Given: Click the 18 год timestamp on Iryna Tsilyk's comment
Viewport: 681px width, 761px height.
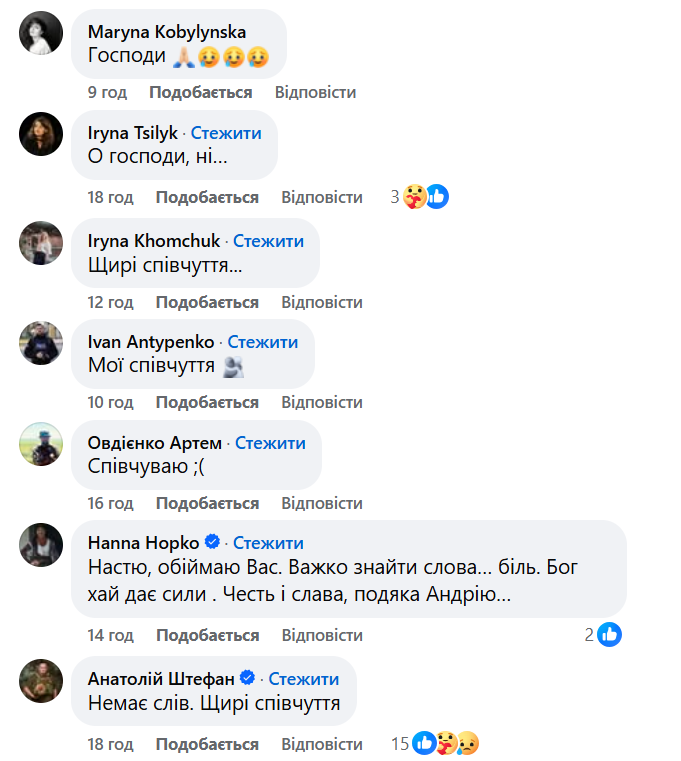Looking at the screenshot, I should point(110,197).
